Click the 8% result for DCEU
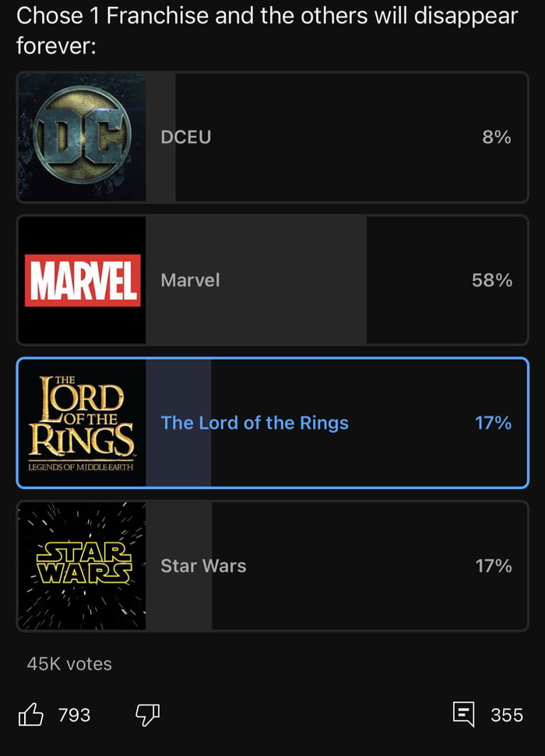 tap(497, 138)
